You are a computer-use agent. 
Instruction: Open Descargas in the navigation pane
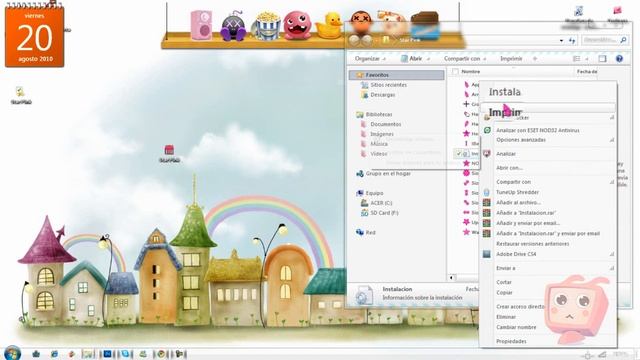382,95
